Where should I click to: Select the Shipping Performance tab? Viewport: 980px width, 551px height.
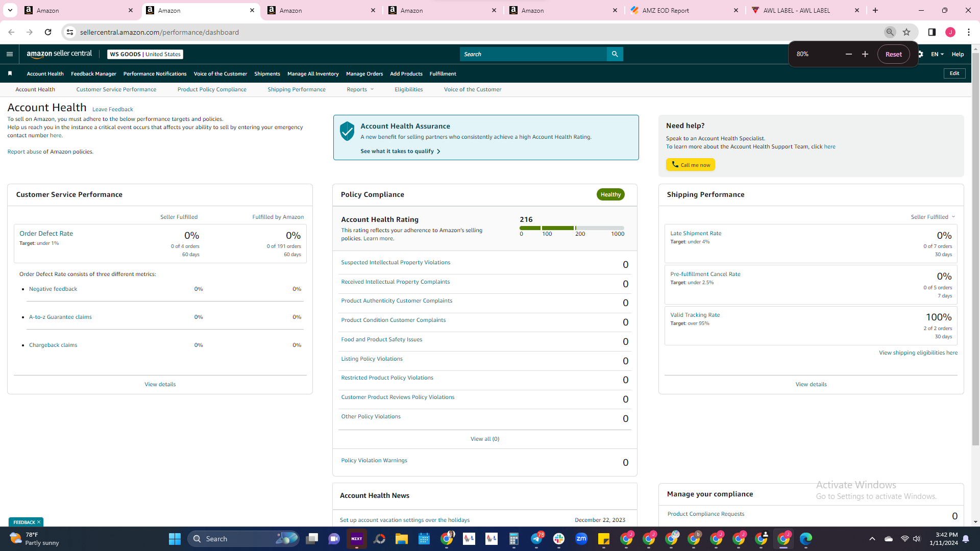tap(297, 89)
